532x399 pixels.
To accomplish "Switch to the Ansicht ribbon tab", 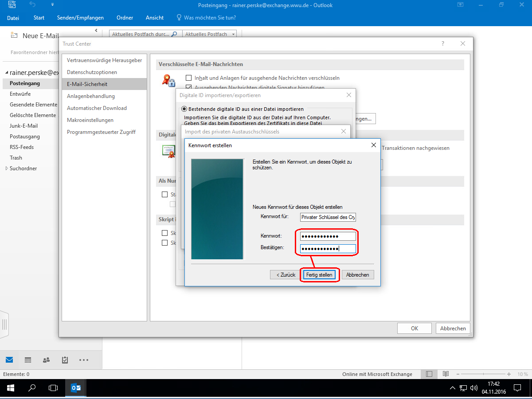I will pyautogui.click(x=154, y=18).
